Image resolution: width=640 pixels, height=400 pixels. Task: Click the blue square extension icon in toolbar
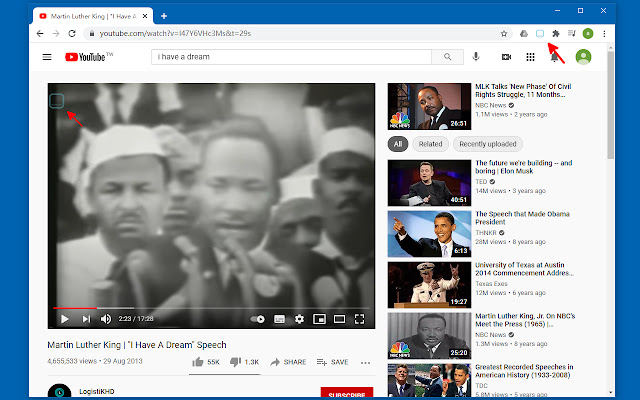(540, 33)
